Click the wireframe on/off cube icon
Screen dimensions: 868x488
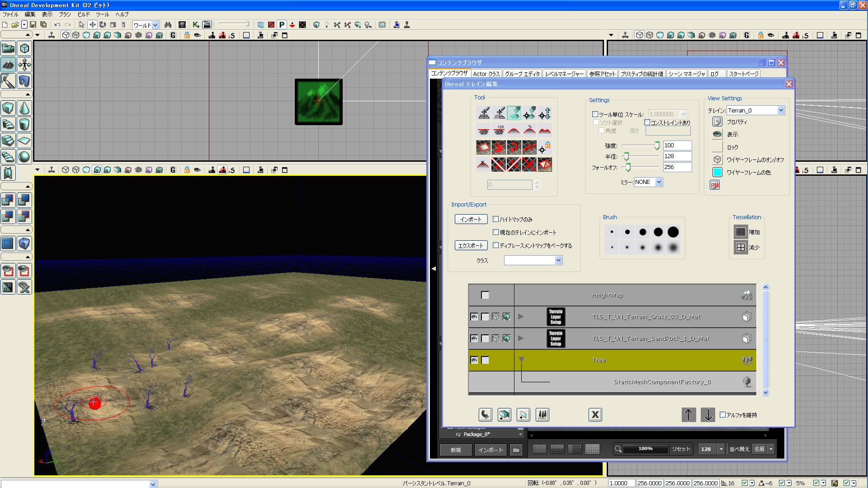click(x=717, y=160)
